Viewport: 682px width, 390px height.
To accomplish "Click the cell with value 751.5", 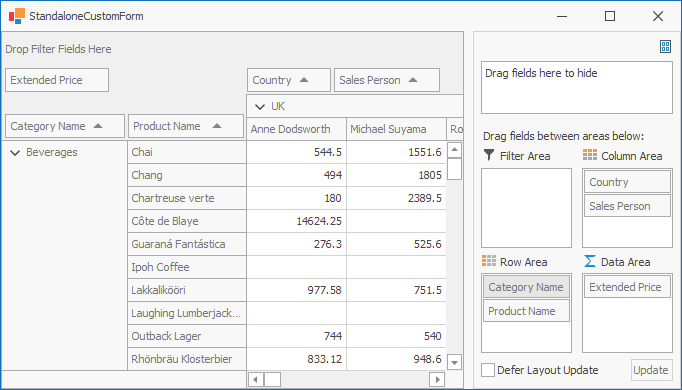I will pos(397,290).
